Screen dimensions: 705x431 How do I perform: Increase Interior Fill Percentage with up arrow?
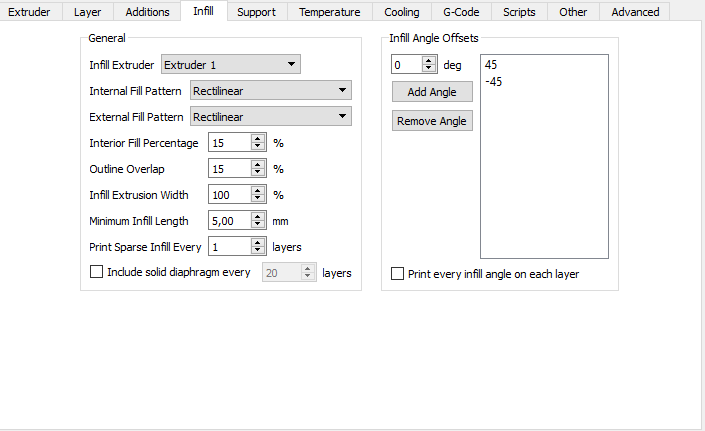click(257, 139)
